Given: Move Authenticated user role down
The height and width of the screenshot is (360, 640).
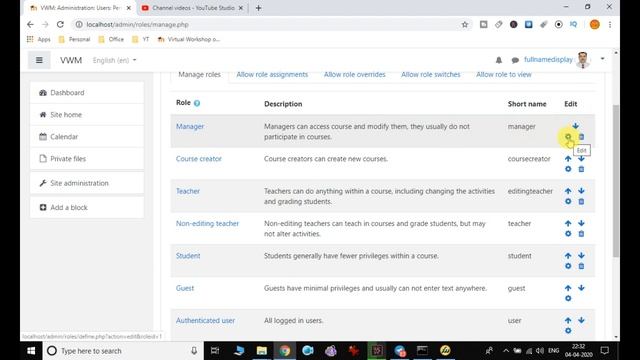Looking at the screenshot, I should [581, 320].
